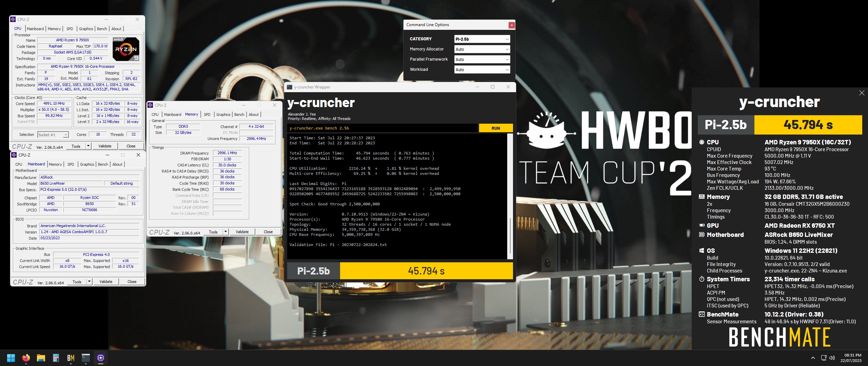Click Validate in CPU-Z CPU window
The image size is (868, 366).
pyautogui.click(x=105, y=146)
